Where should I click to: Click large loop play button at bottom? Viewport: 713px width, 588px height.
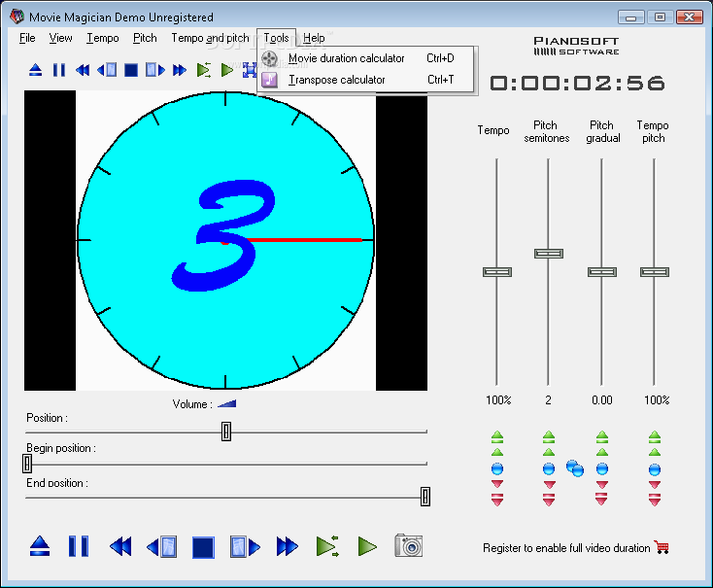click(x=327, y=546)
